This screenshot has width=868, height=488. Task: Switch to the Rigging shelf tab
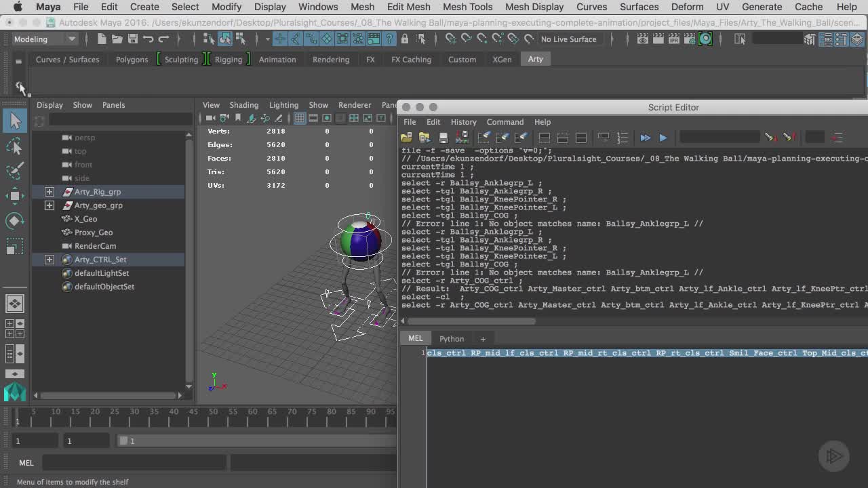[228, 60]
